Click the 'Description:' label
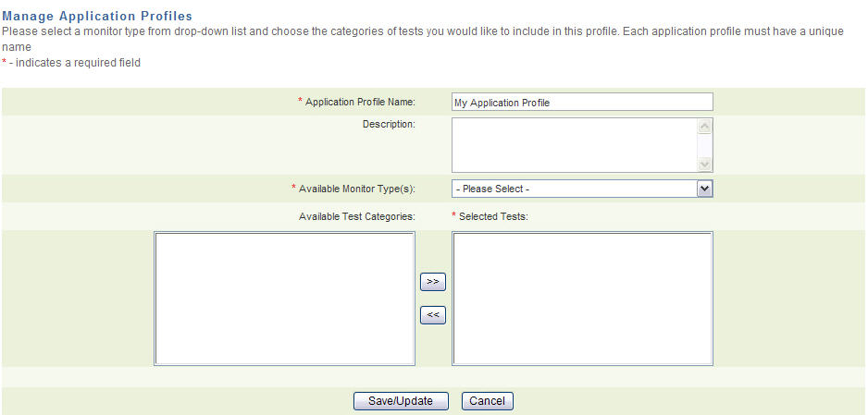Image resolution: width=868 pixels, height=415 pixels. (389, 123)
